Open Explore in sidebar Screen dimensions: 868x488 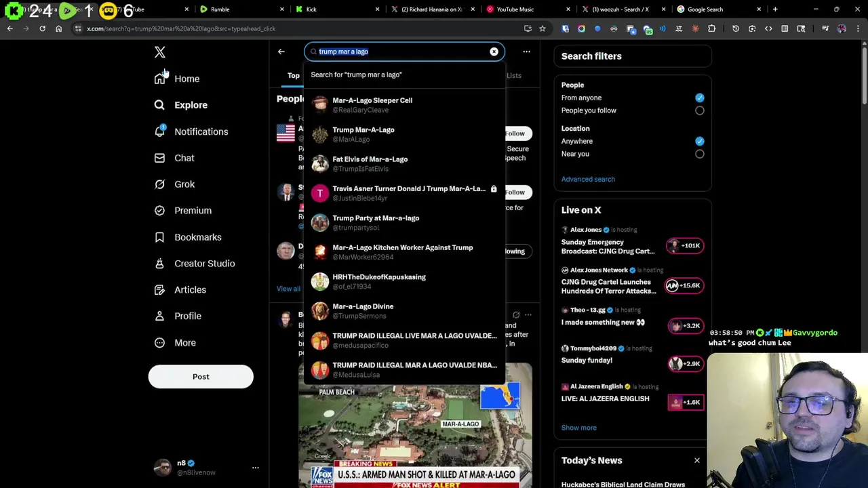[x=180, y=105]
